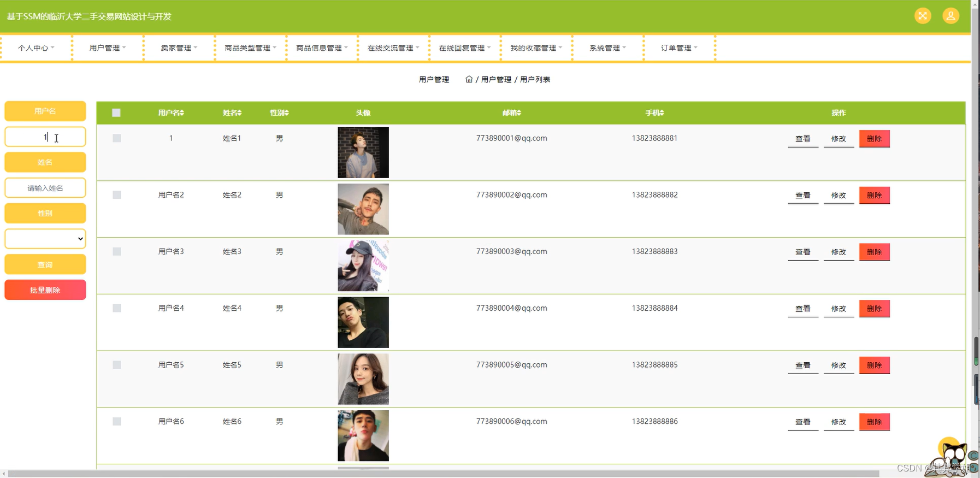Sort by 姓名 column arrows

240,113
